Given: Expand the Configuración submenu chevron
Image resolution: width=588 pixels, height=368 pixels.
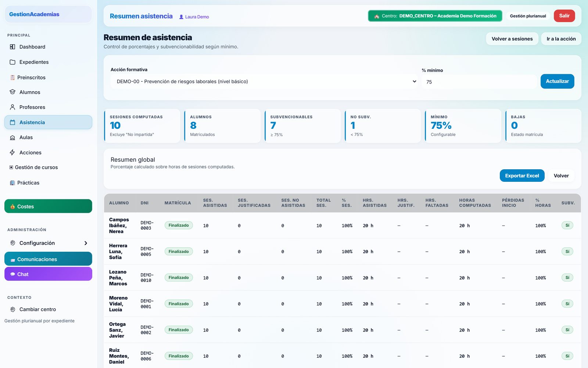Looking at the screenshot, I should [86, 243].
